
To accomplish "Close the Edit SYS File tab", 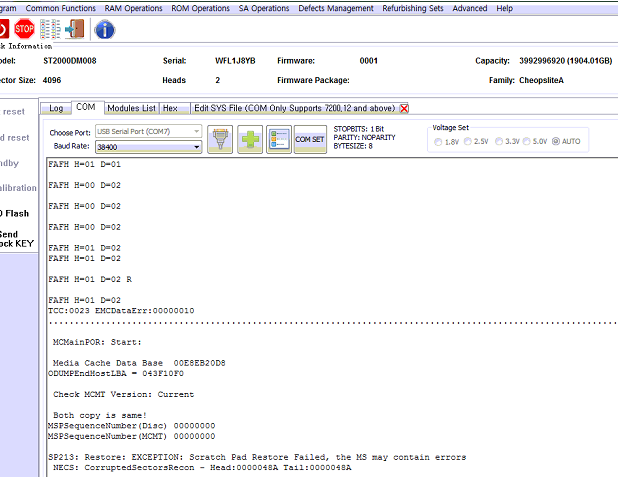I will (x=404, y=108).
